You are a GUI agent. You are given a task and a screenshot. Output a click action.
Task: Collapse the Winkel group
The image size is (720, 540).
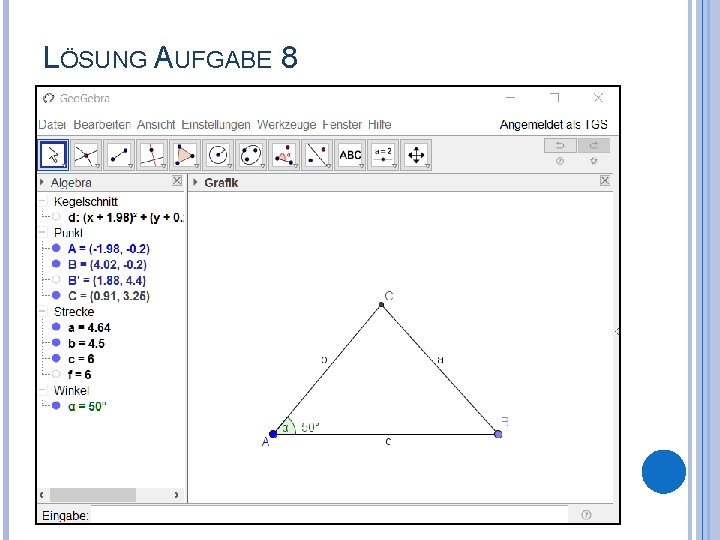point(43,390)
